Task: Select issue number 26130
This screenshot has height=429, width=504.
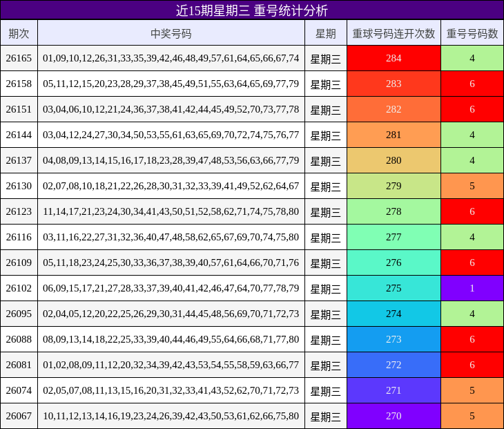Action: click(19, 186)
